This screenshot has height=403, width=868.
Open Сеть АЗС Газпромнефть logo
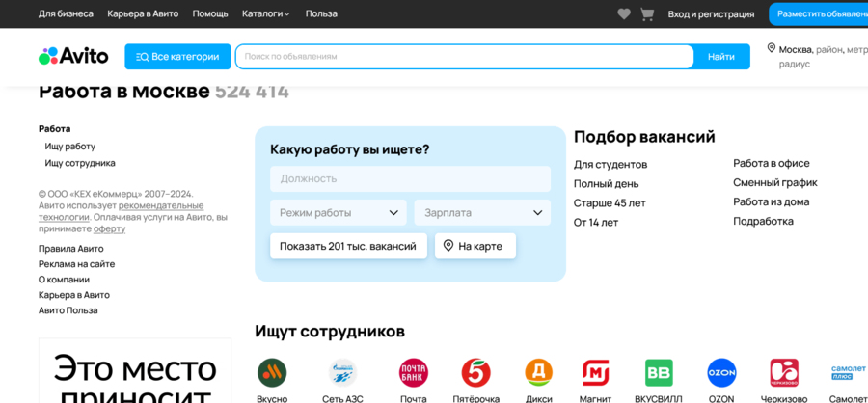point(342,372)
